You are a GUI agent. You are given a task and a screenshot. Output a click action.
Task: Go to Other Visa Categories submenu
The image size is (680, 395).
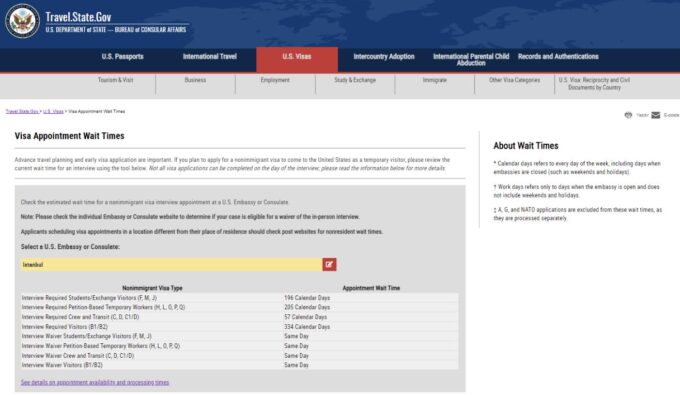pyautogui.click(x=514, y=80)
